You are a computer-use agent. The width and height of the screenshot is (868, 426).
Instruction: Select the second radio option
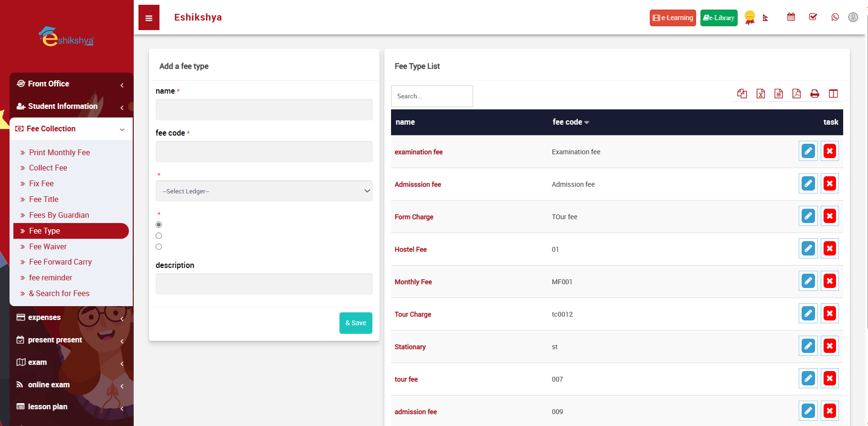point(159,236)
